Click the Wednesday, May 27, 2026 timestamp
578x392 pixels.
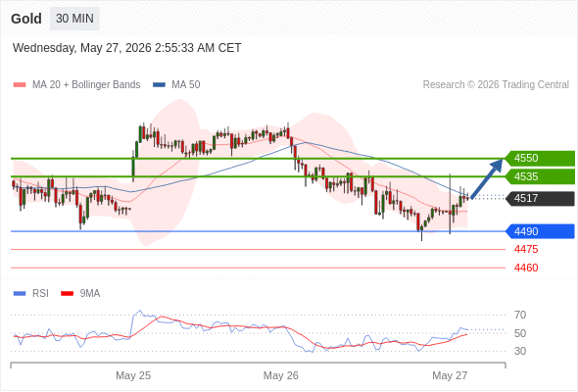(126, 48)
